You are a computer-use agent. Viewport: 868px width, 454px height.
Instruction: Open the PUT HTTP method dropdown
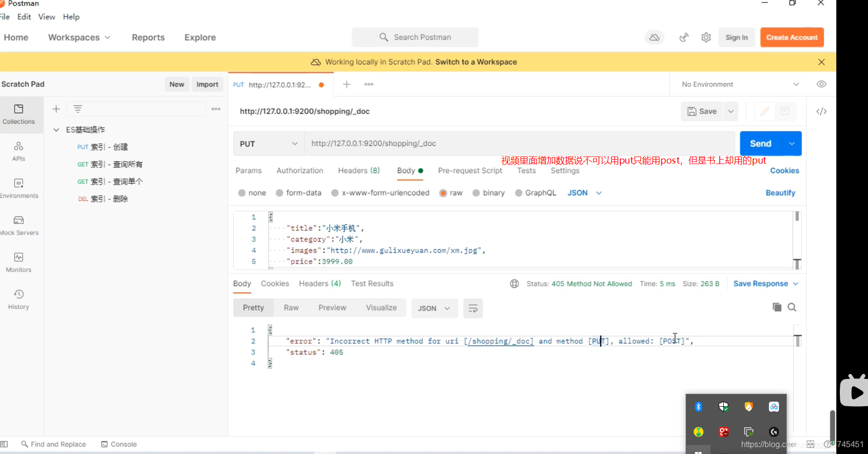coord(269,143)
